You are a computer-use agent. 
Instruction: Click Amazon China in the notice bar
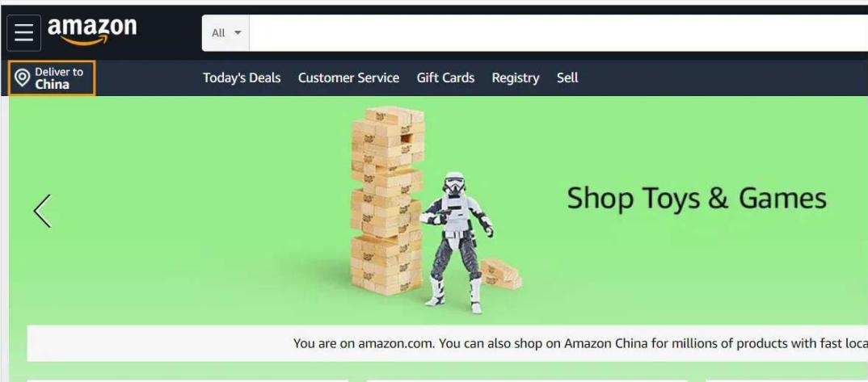pos(605,343)
